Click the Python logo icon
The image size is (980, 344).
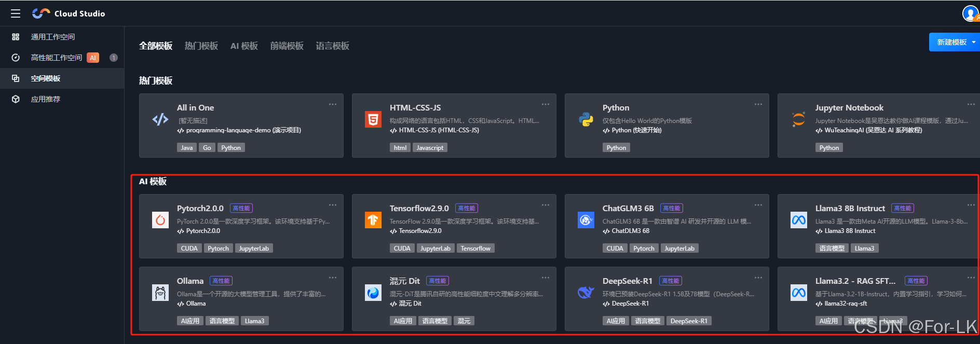pyautogui.click(x=586, y=119)
